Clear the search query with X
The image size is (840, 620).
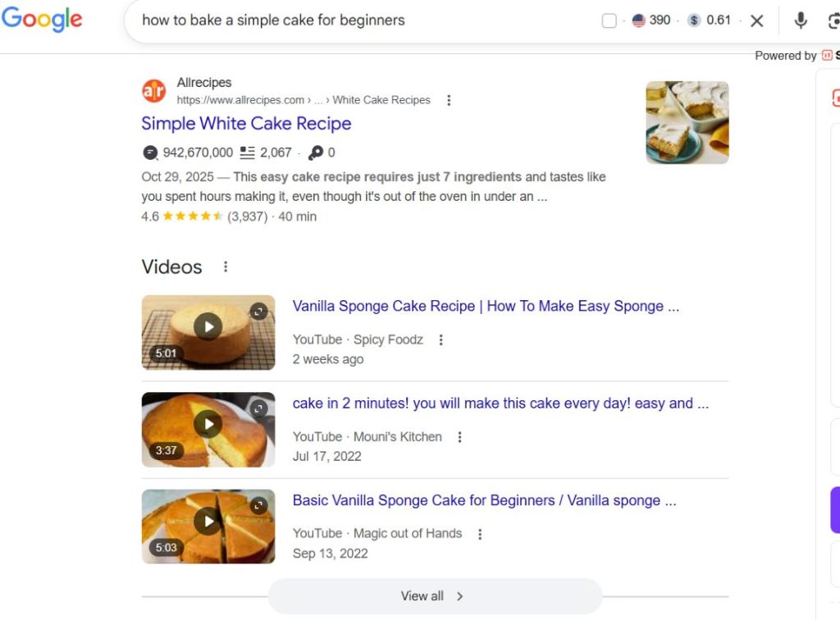[x=757, y=21]
